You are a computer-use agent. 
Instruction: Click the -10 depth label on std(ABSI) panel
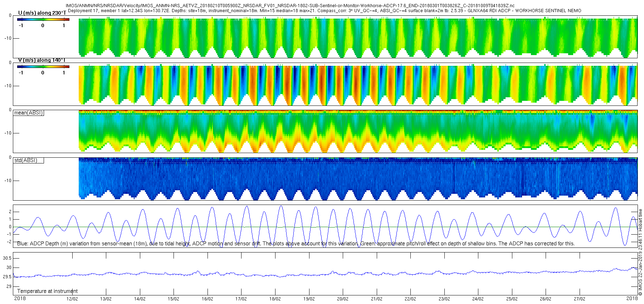point(8,181)
